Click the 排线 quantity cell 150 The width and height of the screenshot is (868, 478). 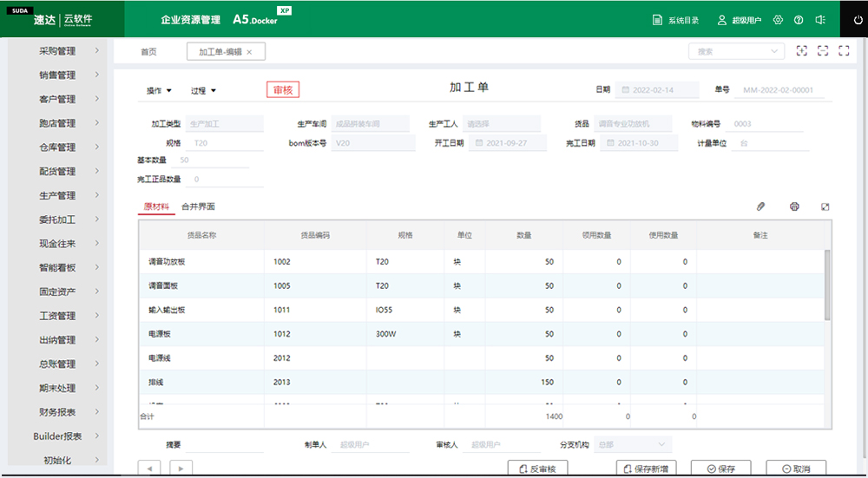(x=524, y=382)
